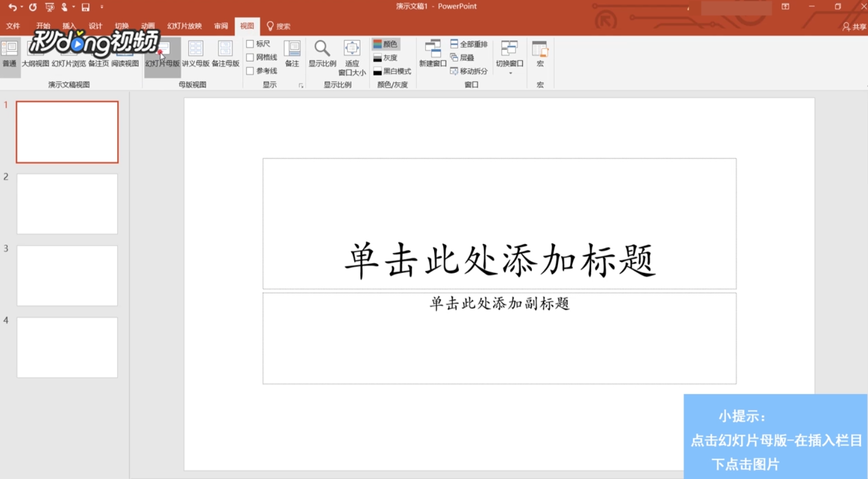Open the Show group dialog launcher

coord(301,85)
